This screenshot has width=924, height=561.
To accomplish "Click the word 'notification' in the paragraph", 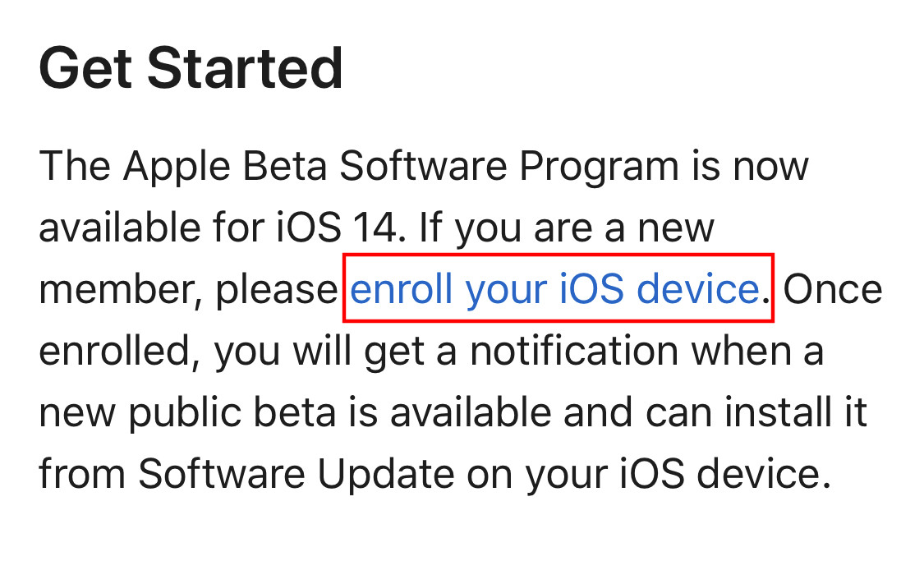I will click(574, 351).
